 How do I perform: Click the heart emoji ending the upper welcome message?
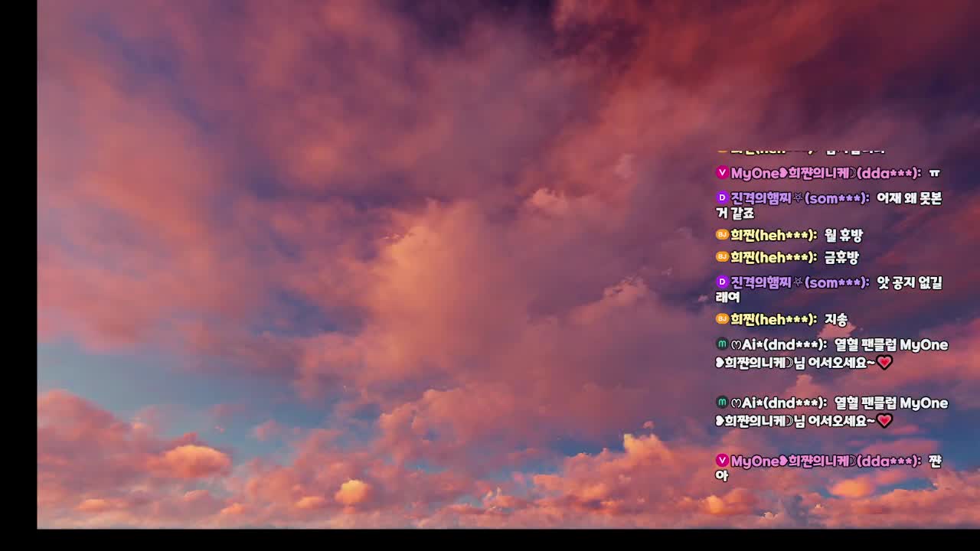click(x=885, y=362)
